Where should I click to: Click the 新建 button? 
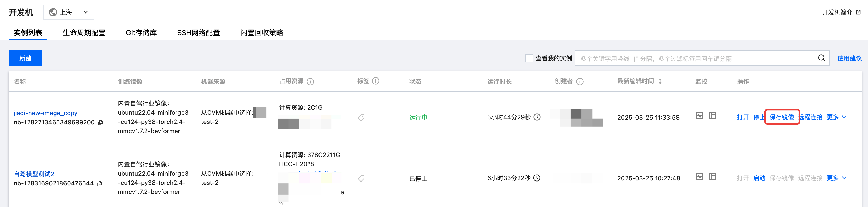(25, 58)
